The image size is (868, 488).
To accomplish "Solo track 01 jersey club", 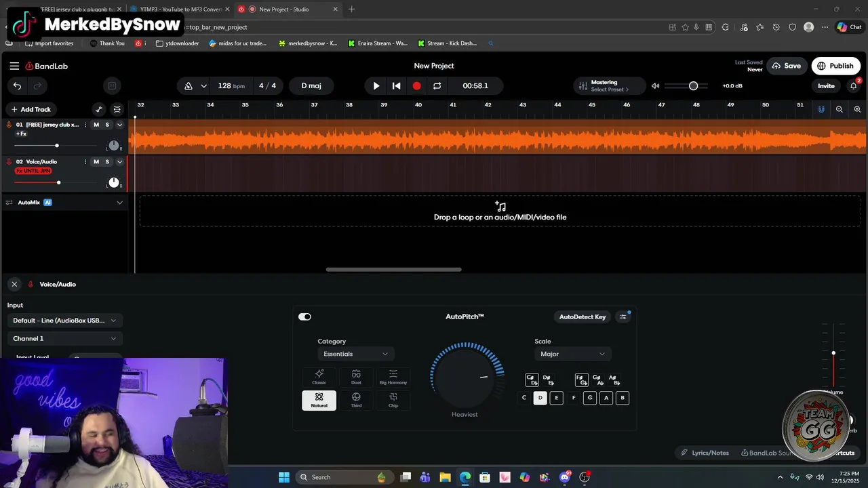I will pyautogui.click(x=107, y=125).
